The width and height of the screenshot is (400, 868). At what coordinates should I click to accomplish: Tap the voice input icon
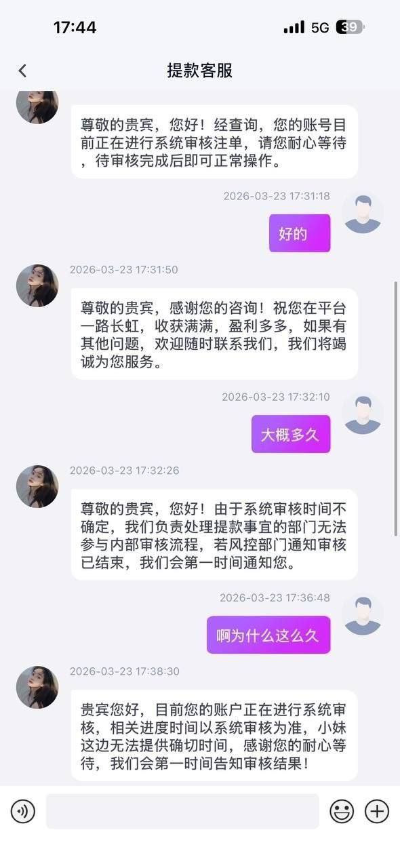[x=22, y=811]
